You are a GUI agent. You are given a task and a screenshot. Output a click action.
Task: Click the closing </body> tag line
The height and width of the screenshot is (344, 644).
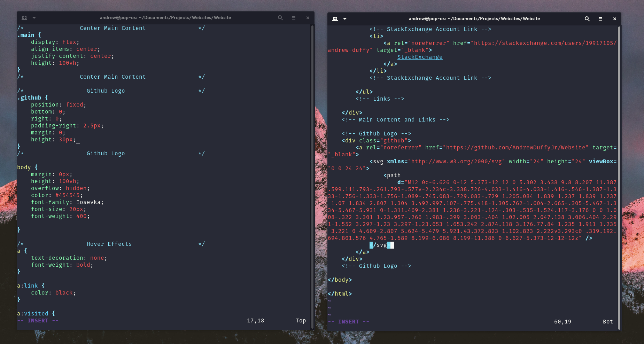pos(340,280)
